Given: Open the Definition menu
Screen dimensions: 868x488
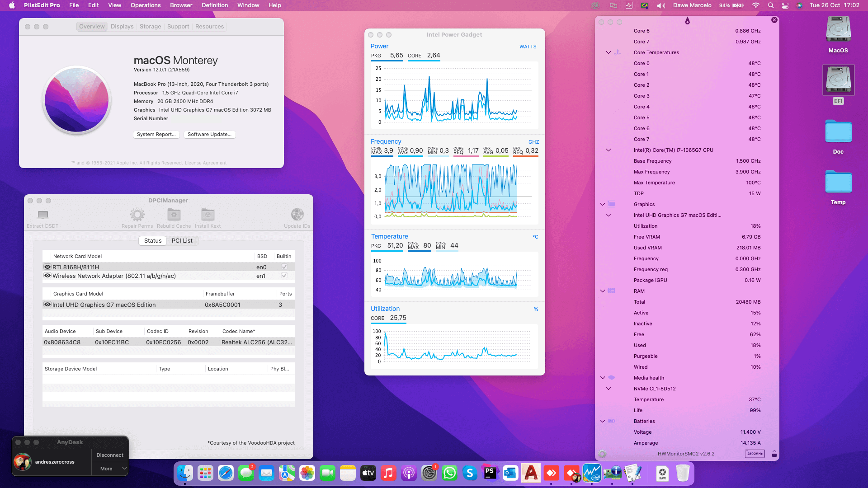Looking at the screenshot, I should point(215,5).
